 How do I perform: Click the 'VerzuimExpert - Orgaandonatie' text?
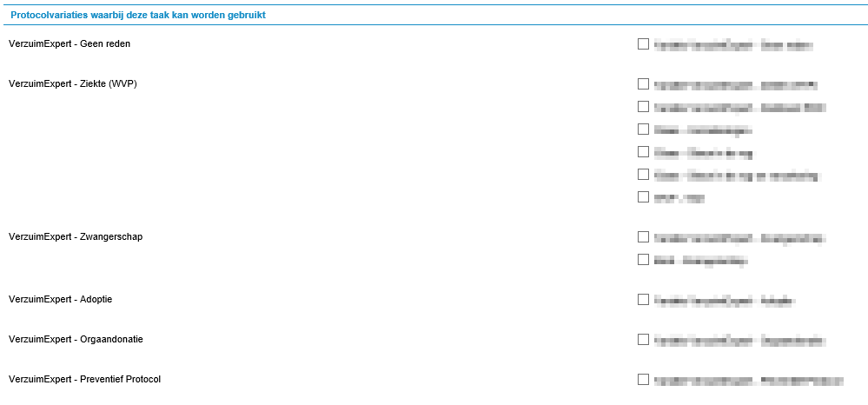(76, 339)
